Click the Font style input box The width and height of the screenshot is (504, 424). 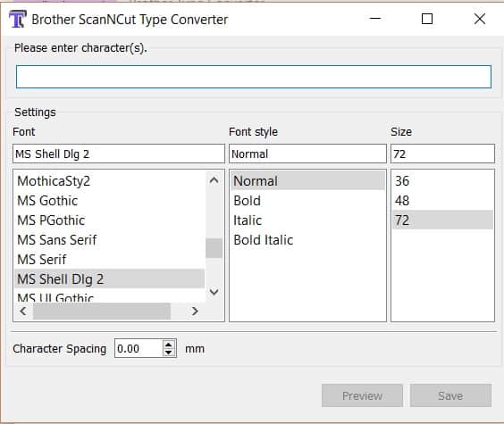click(x=307, y=154)
